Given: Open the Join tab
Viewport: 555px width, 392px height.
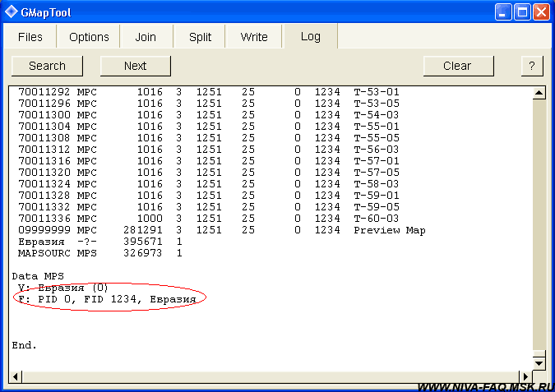Looking at the screenshot, I should 146,37.
